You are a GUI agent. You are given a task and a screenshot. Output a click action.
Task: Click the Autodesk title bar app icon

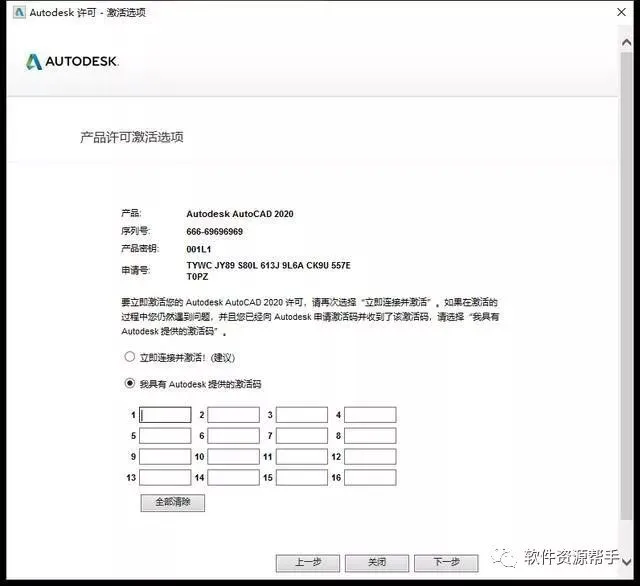pyautogui.click(x=19, y=13)
